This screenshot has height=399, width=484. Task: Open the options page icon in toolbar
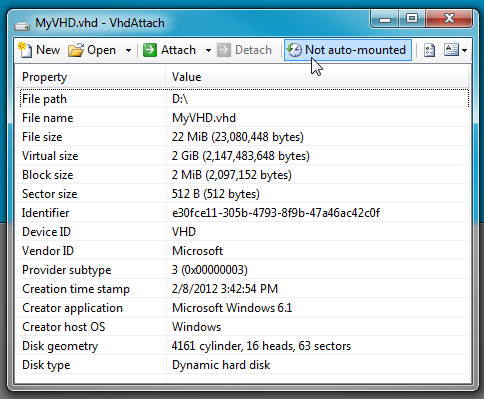(429, 50)
